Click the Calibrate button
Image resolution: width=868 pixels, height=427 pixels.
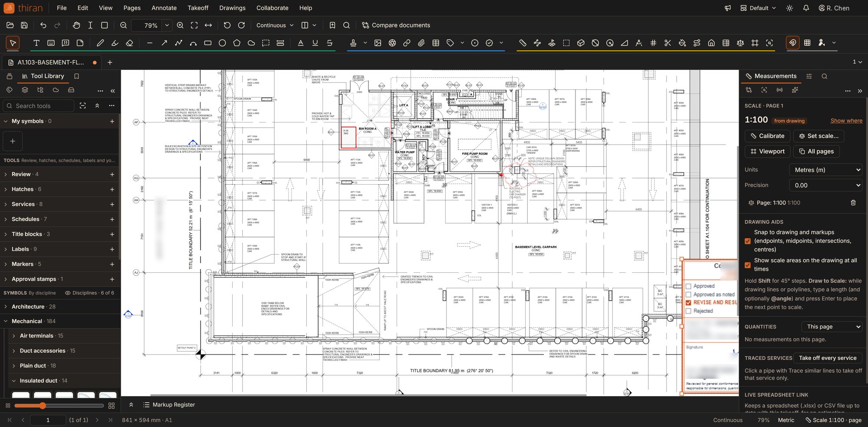click(767, 136)
